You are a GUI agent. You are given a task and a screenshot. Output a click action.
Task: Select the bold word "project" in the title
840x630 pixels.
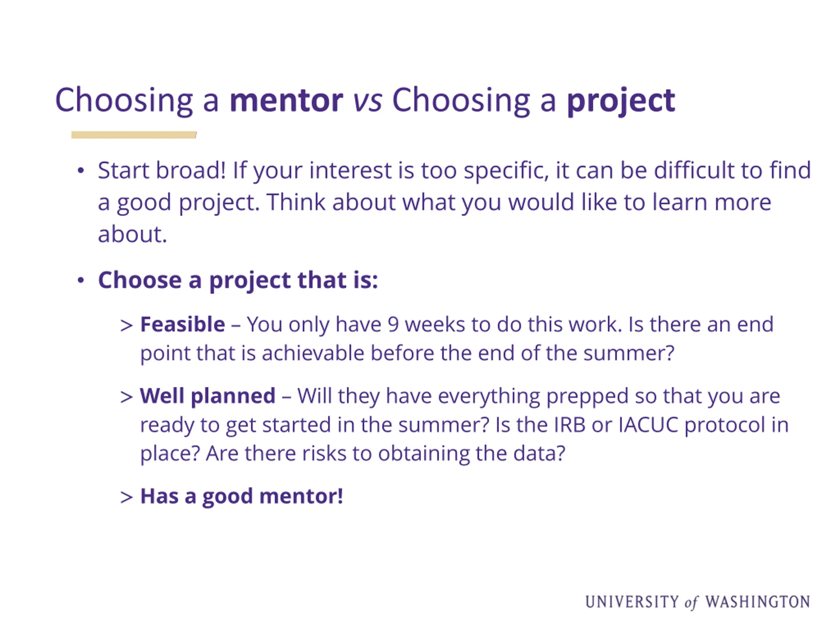click(621, 101)
